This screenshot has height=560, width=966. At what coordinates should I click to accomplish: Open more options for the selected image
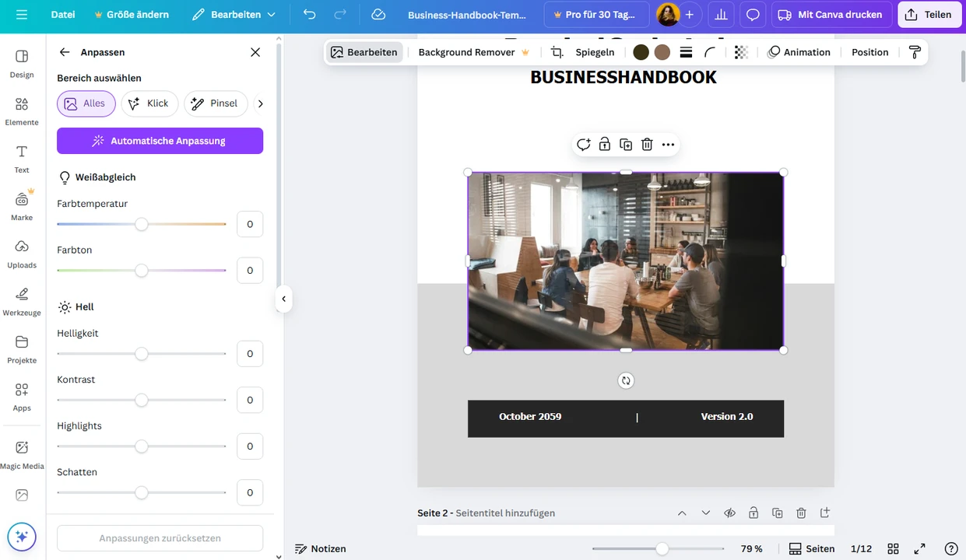pos(668,145)
